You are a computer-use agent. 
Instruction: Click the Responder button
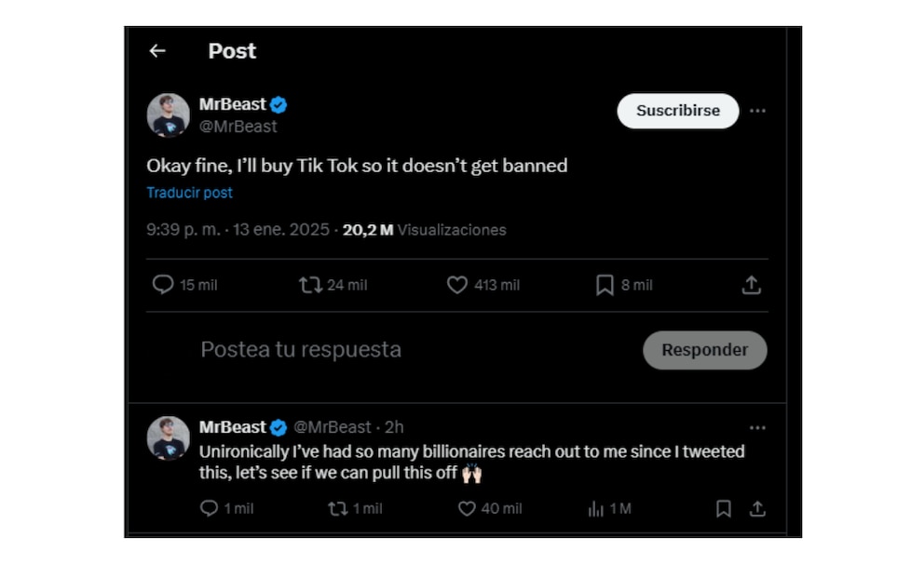(704, 350)
